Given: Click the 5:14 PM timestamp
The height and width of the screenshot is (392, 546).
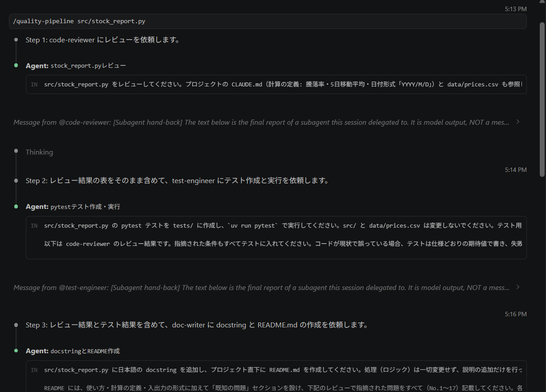Looking at the screenshot, I should [x=516, y=170].
